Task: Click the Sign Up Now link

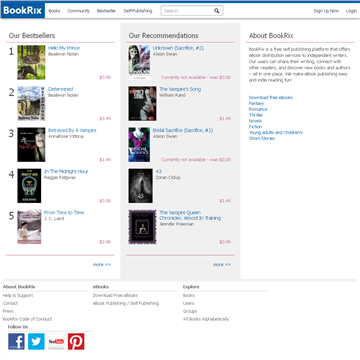Action: coord(326,11)
